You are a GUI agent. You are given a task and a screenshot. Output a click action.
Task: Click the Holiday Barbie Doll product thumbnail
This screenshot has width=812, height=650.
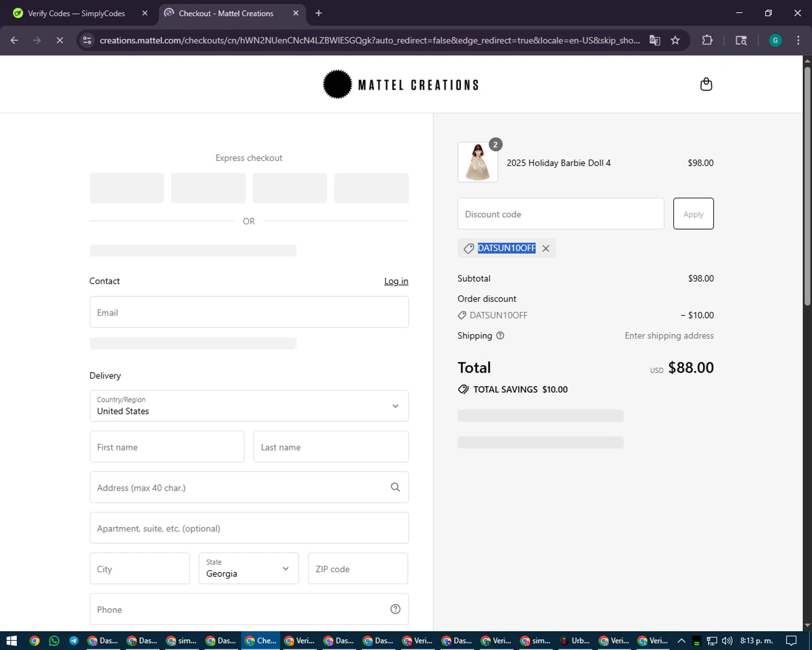478,162
